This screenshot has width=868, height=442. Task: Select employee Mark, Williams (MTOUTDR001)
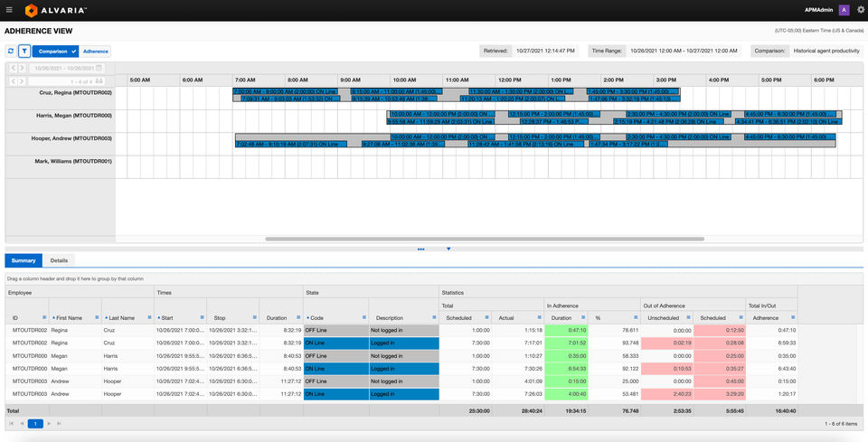73,162
